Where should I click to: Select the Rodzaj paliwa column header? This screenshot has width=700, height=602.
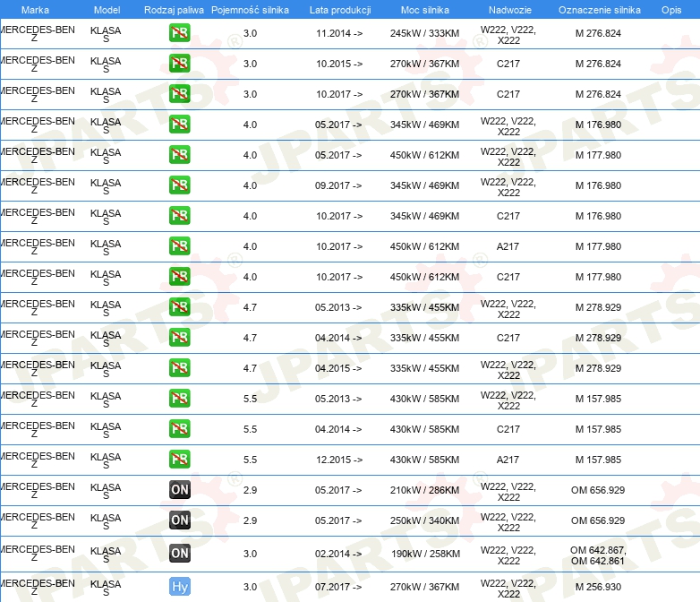tap(174, 10)
